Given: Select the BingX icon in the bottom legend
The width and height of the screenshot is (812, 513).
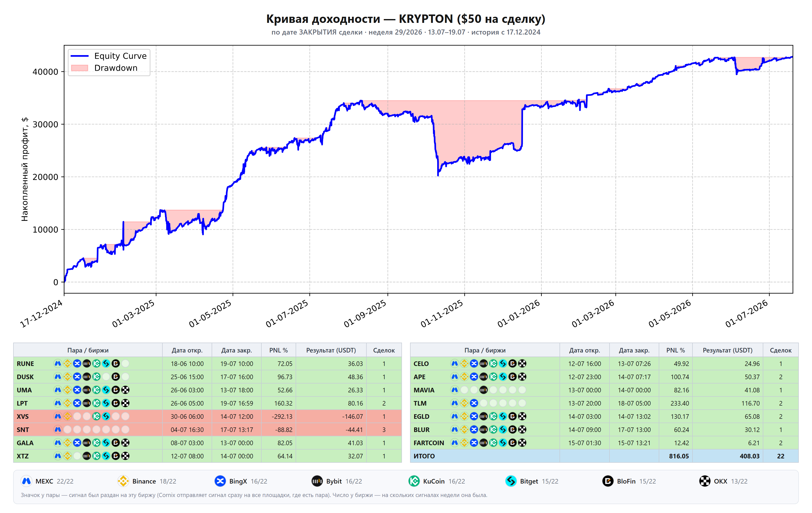Looking at the screenshot, I should (x=220, y=481).
